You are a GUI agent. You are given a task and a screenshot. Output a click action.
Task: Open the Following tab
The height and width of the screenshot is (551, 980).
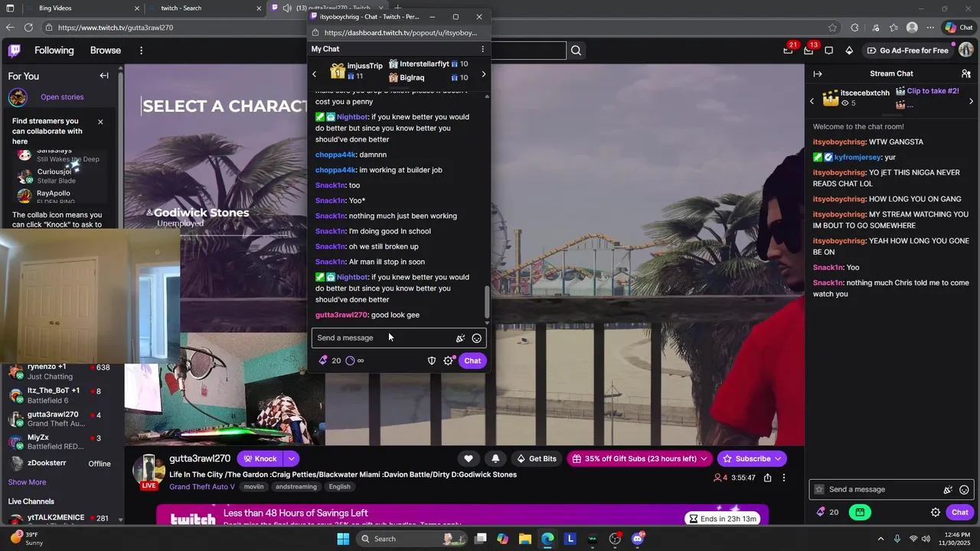tap(54, 51)
